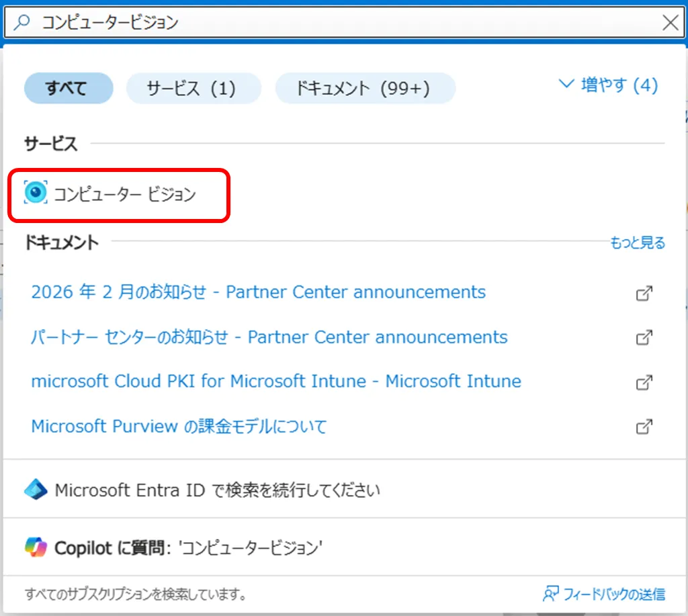
Task: Continue the search in Microsoft Entra ID
Action: (x=345, y=490)
